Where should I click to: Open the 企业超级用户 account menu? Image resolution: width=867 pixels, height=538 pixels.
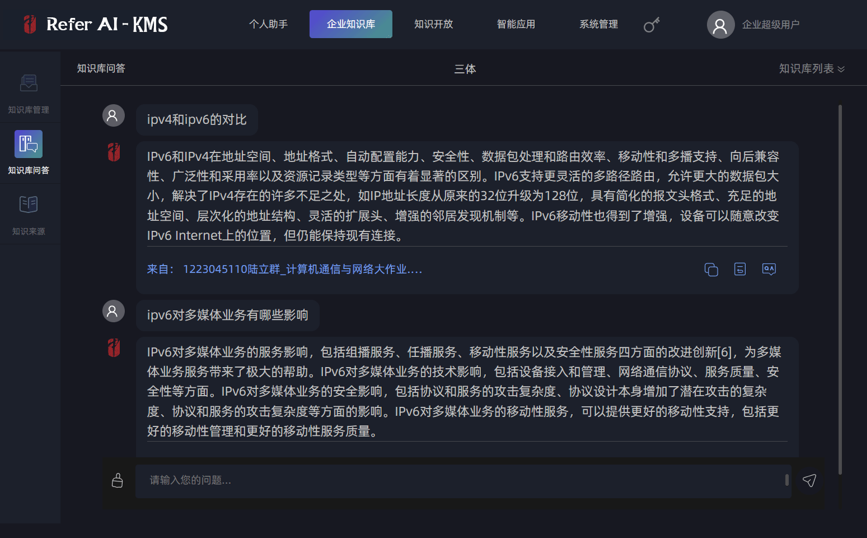pyautogui.click(x=770, y=25)
